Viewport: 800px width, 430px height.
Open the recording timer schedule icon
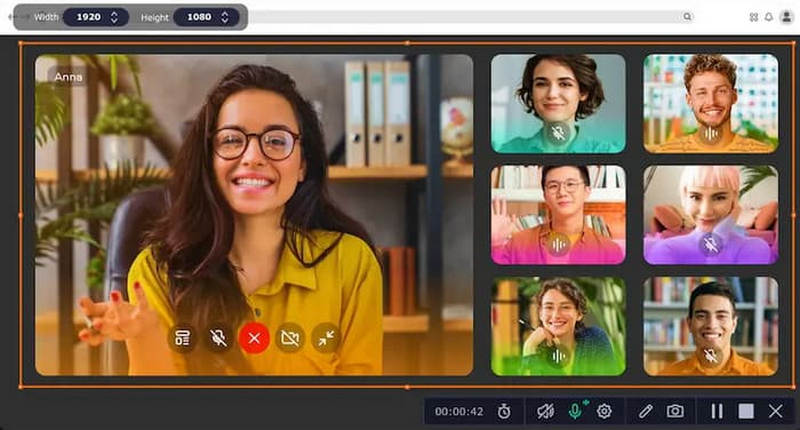[505, 411]
